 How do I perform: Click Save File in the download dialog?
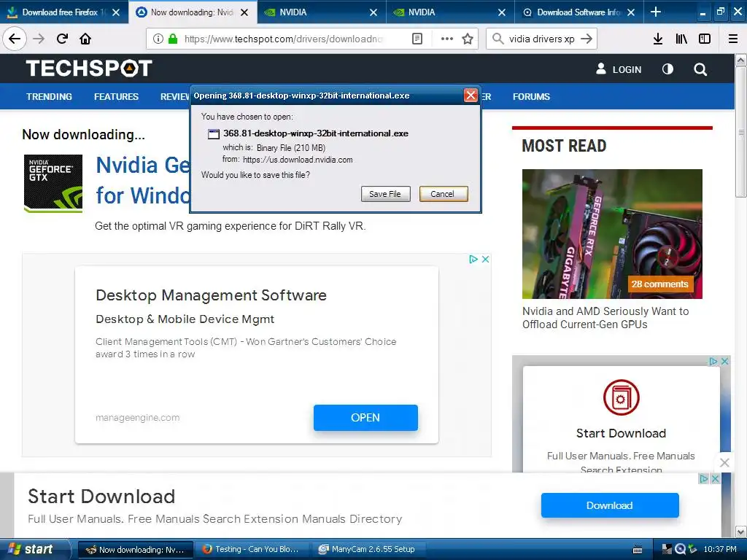pyautogui.click(x=385, y=194)
